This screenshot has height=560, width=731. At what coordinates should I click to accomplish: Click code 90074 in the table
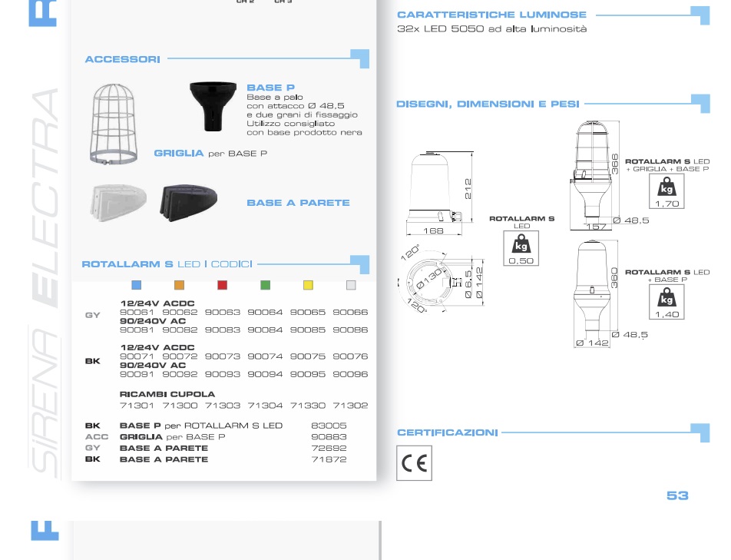265,356
